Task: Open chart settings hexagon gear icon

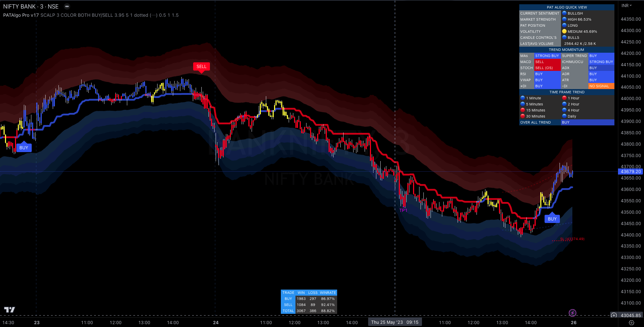Action: coord(631,322)
